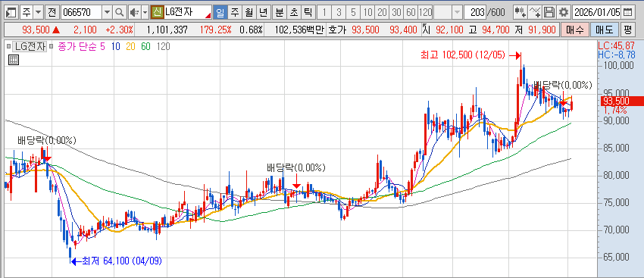Switch to 년 yearly chart period
This screenshot has height=278, width=644.
(x=263, y=13)
